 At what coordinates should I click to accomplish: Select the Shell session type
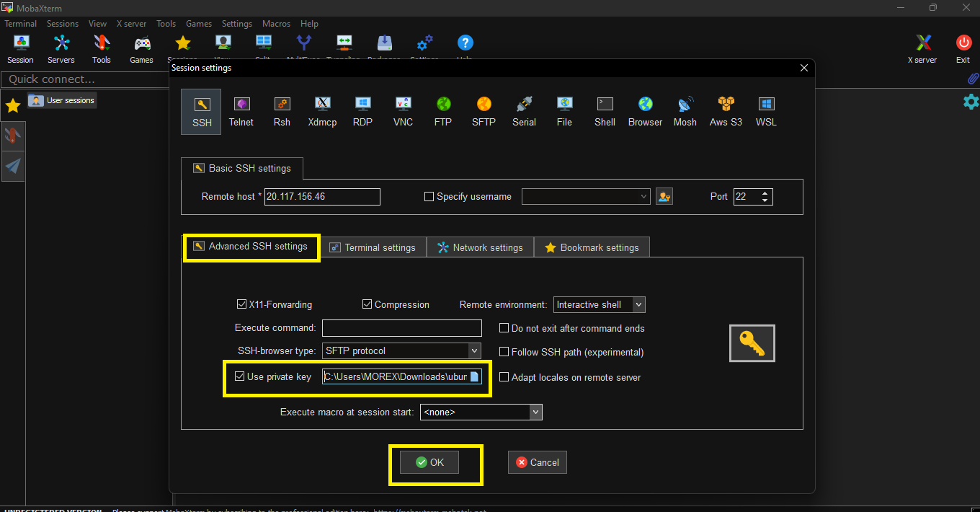(x=605, y=112)
